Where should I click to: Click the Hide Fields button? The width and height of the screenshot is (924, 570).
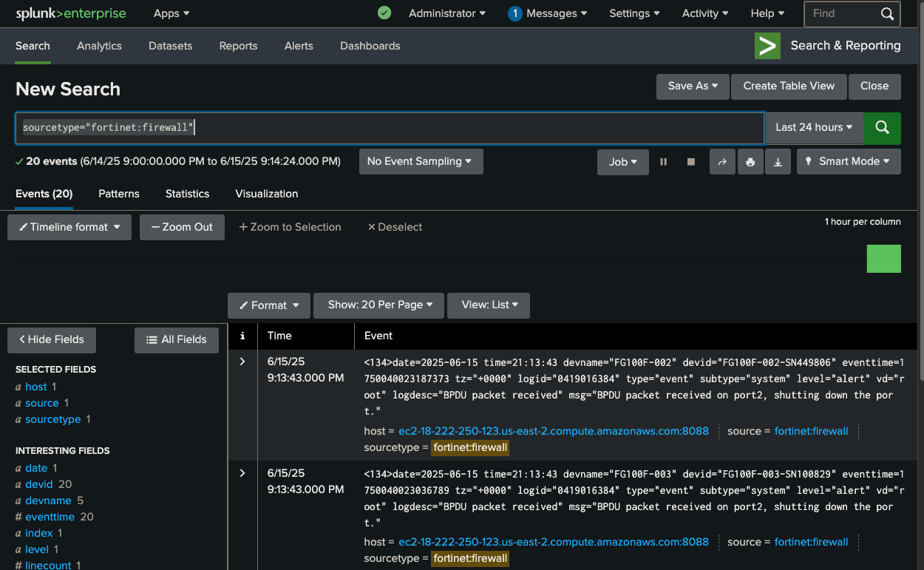pos(52,339)
